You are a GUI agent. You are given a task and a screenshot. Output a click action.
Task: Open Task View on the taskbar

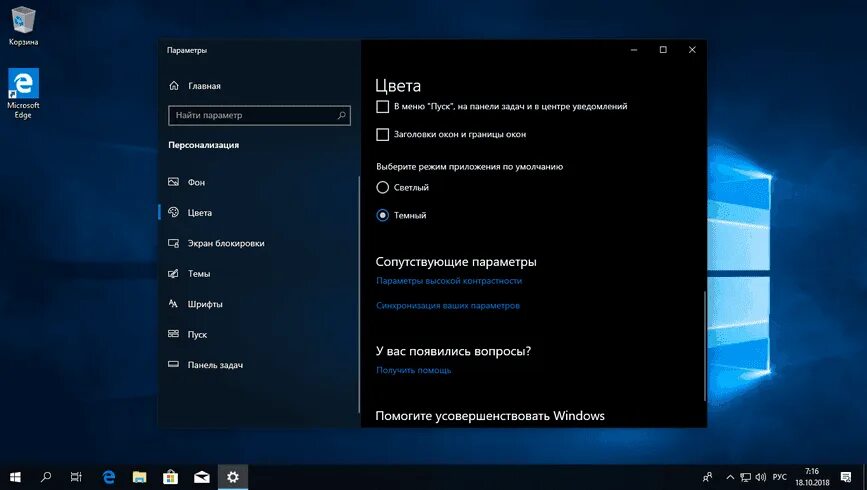point(76,477)
